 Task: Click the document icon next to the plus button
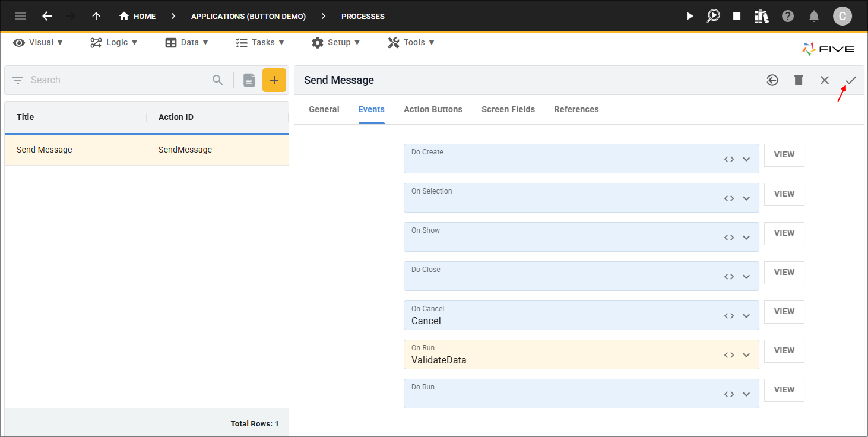(249, 80)
